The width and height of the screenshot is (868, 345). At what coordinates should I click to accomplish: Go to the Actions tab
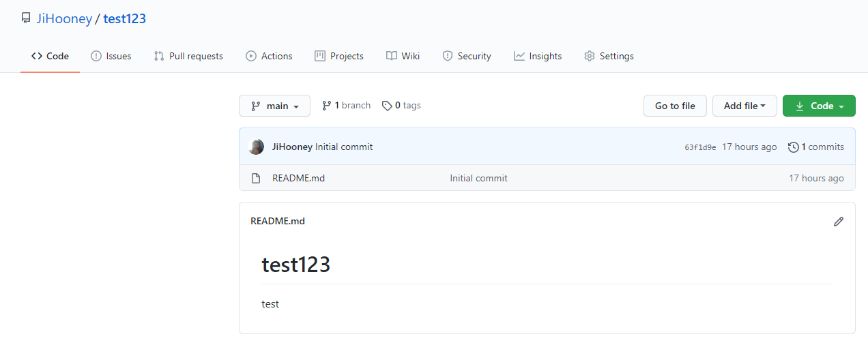point(269,56)
